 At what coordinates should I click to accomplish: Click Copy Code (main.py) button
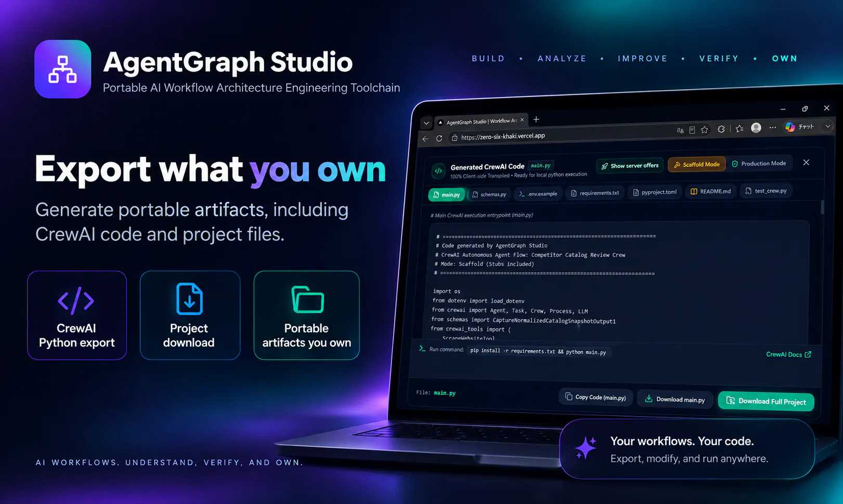click(595, 397)
